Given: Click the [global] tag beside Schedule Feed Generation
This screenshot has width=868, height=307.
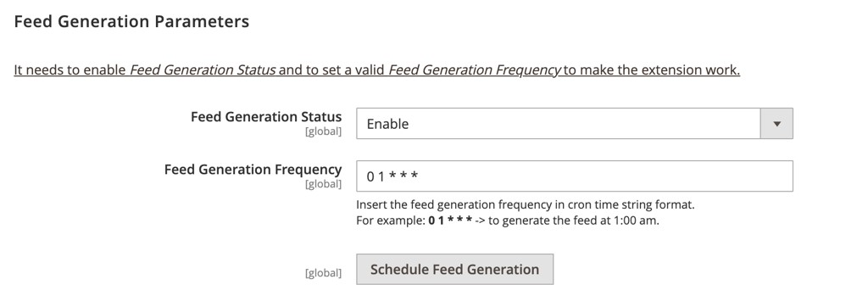Looking at the screenshot, I should [x=323, y=273].
